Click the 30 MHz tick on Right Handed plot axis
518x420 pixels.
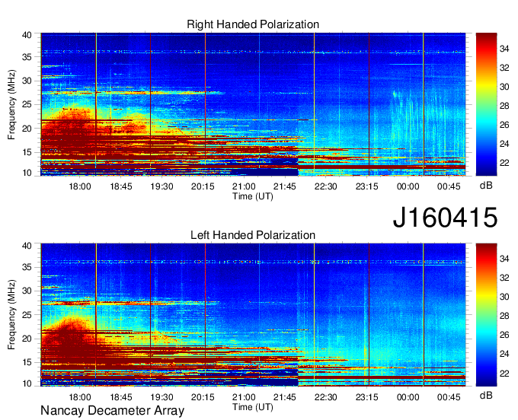tap(27, 81)
